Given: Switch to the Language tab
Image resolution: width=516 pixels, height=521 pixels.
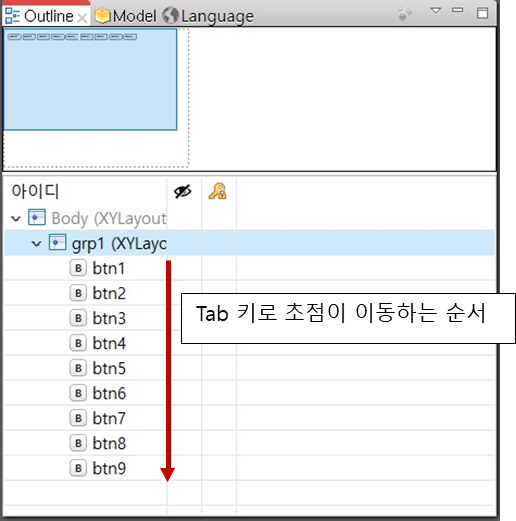Looking at the screenshot, I should pos(208,16).
